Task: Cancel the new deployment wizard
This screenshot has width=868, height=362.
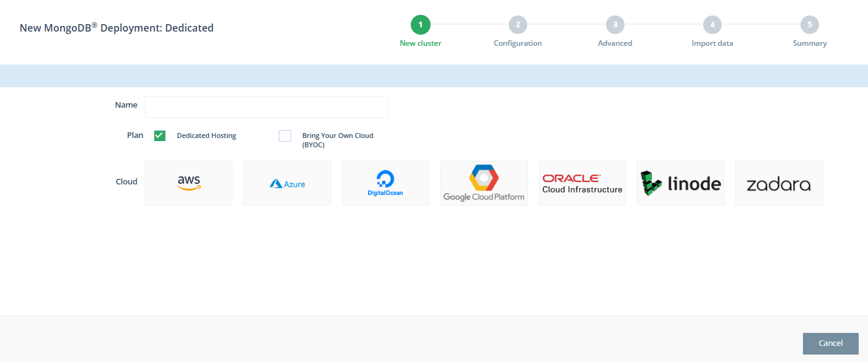Action: click(x=831, y=343)
